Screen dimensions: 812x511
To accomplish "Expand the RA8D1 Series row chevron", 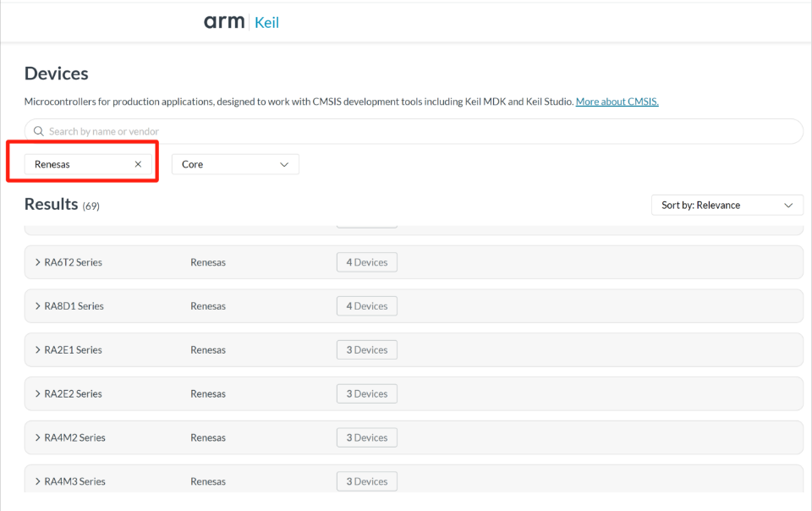I will point(37,306).
